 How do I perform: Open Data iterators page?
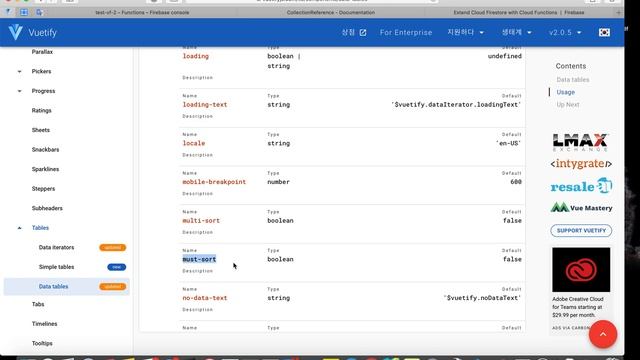56,247
